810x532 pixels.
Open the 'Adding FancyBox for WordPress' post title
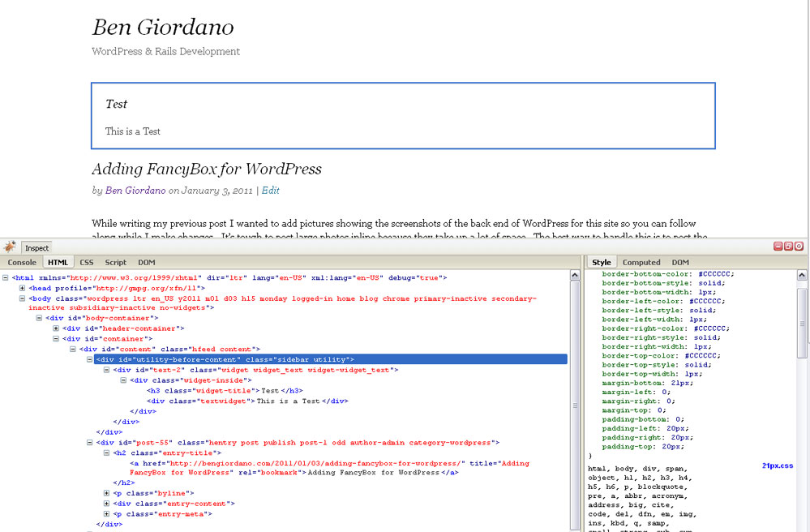[x=207, y=169]
